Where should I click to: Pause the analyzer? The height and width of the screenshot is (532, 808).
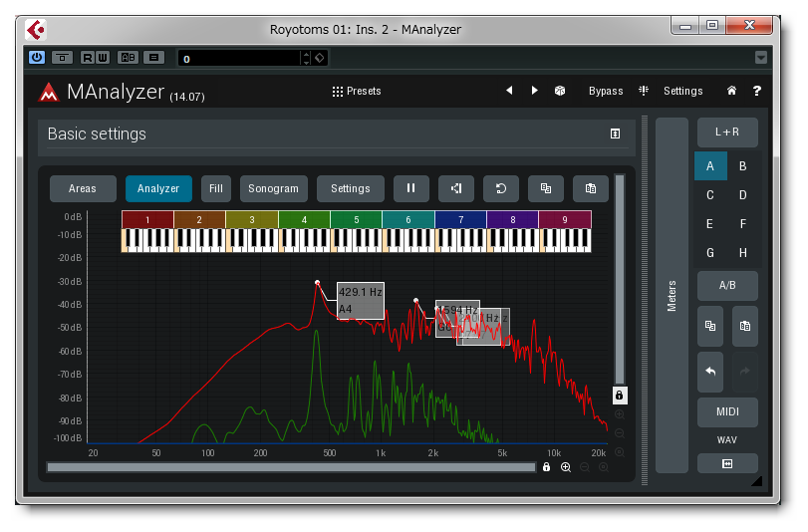[x=410, y=188]
